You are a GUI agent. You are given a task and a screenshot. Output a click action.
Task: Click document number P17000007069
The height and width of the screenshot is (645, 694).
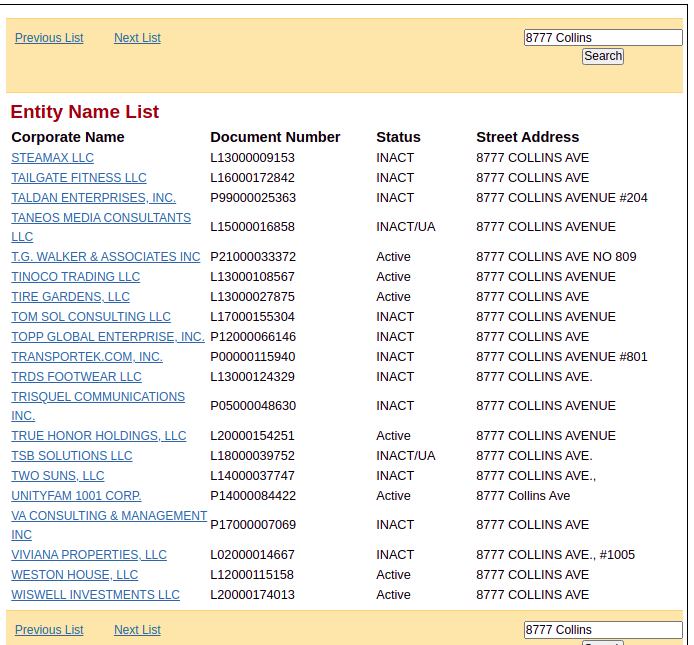(x=253, y=525)
